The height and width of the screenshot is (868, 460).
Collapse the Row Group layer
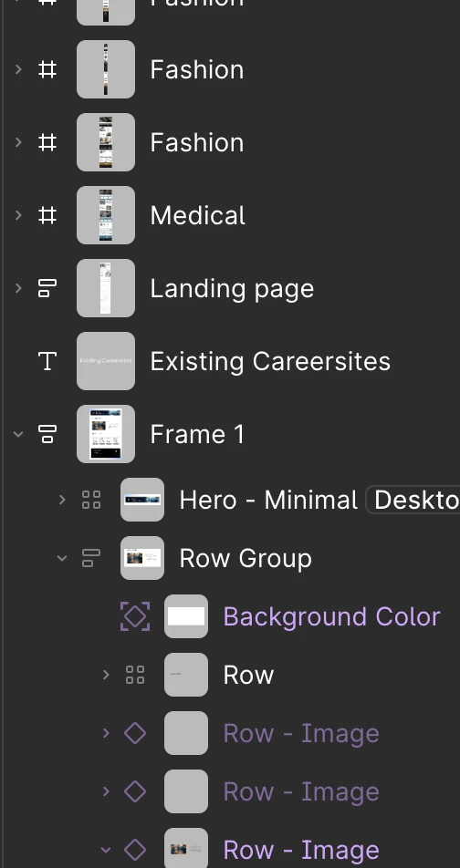(x=62, y=558)
